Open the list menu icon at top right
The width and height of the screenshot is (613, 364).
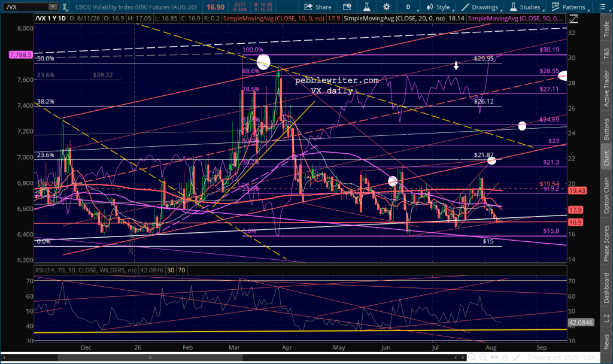click(602, 7)
